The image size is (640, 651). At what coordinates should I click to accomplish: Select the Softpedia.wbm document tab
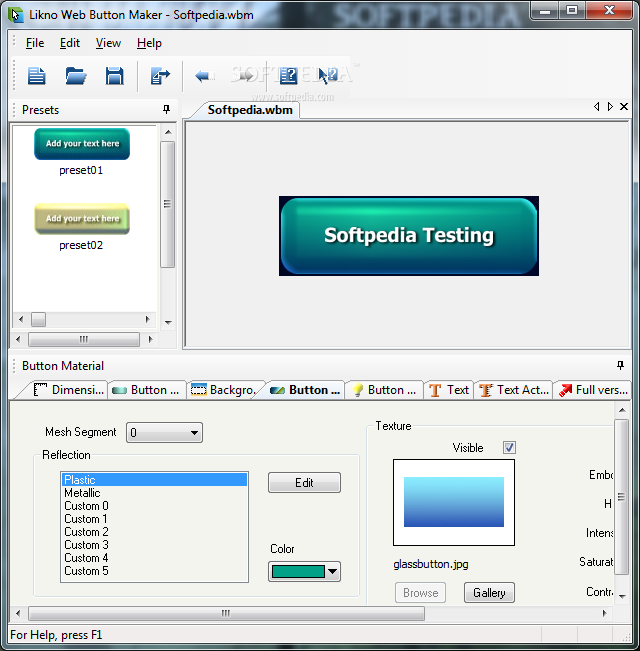click(250, 110)
